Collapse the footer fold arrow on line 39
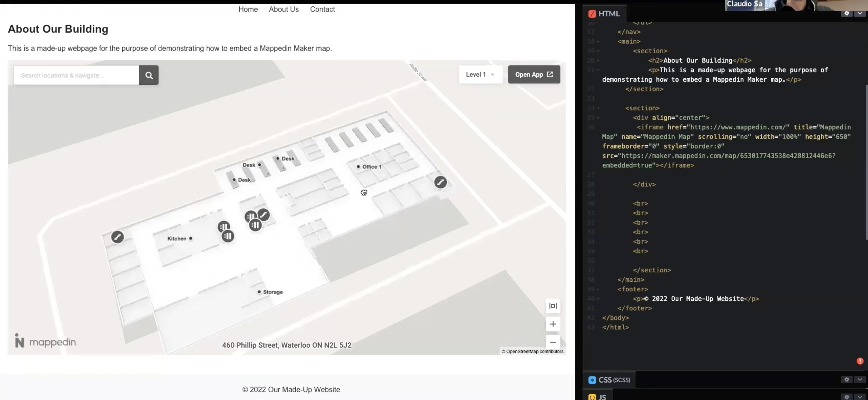 pyautogui.click(x=598, y=289)
